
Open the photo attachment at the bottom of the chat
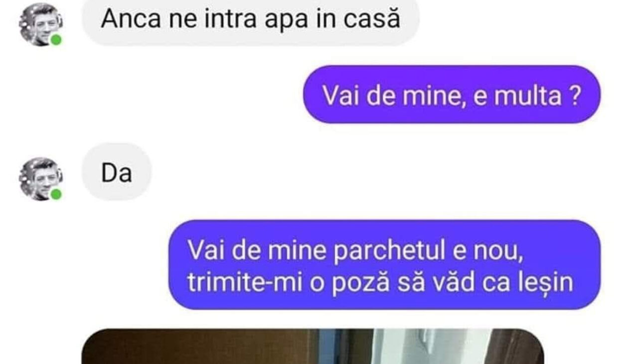coord(313,347)
